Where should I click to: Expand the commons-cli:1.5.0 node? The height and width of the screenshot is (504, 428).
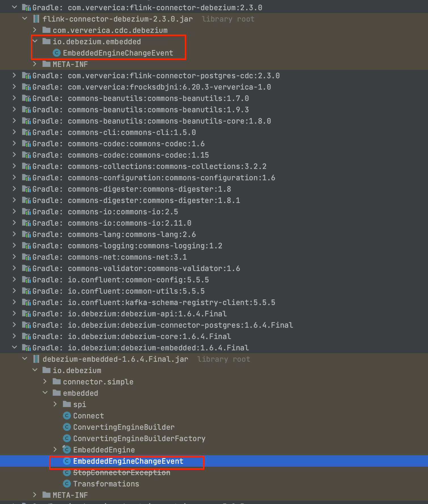[x=14, y=132]
